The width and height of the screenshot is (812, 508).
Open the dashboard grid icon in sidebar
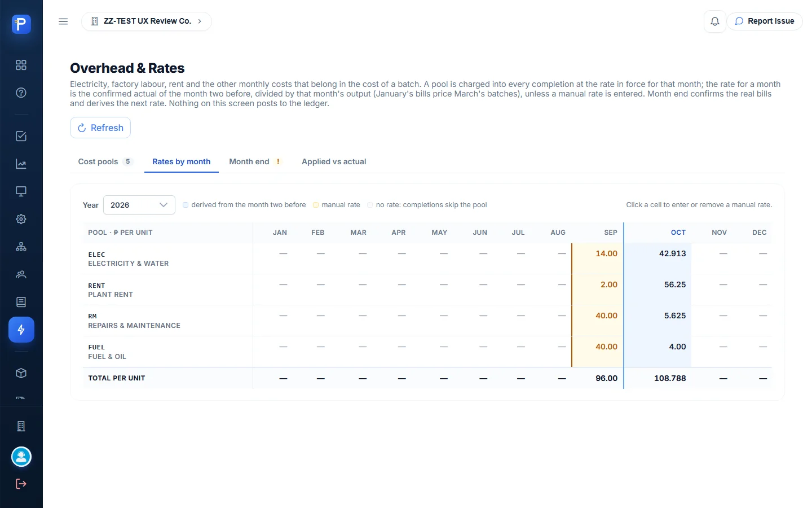coord(21,65)
